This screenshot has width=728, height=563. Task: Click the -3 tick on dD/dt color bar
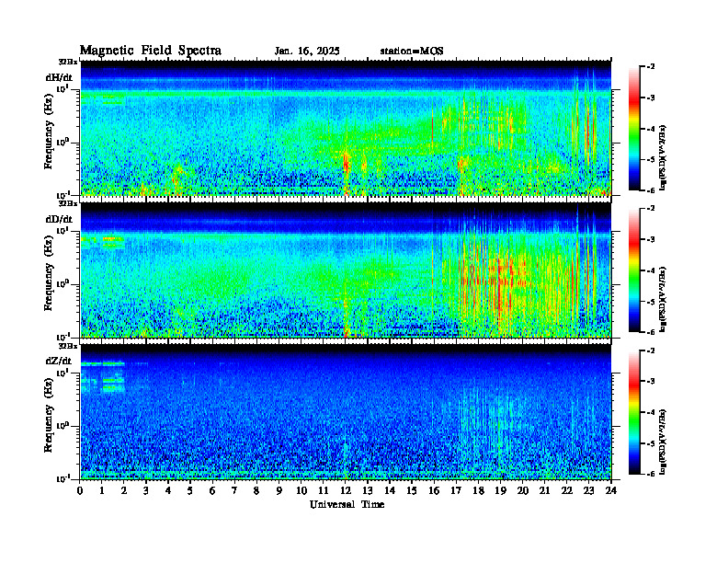coord(652,240)
